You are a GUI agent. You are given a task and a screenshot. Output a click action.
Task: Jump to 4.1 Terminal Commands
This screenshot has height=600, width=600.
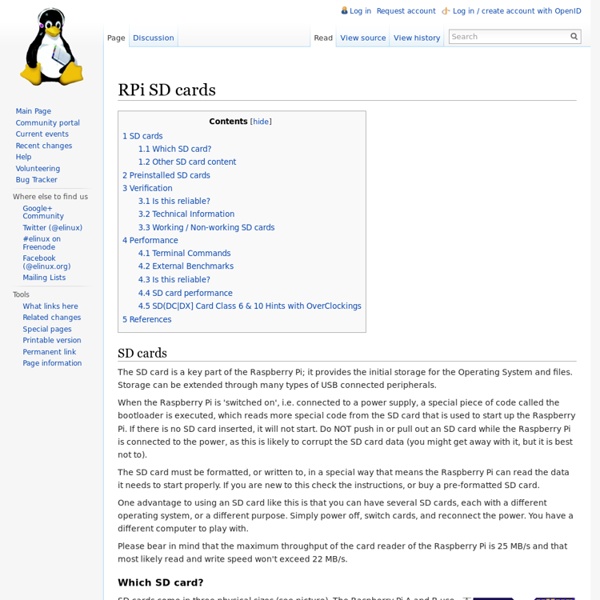click(x=184, y=253)
